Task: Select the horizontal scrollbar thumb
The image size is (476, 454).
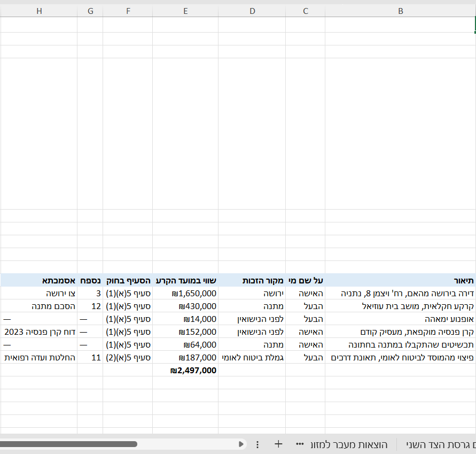Action: coord(68,444)
